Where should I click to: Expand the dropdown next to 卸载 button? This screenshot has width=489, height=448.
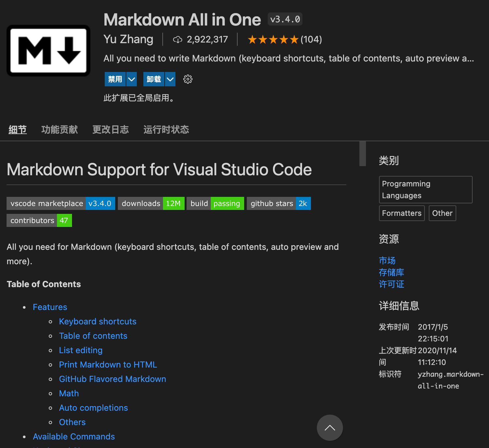pos(170,79)
